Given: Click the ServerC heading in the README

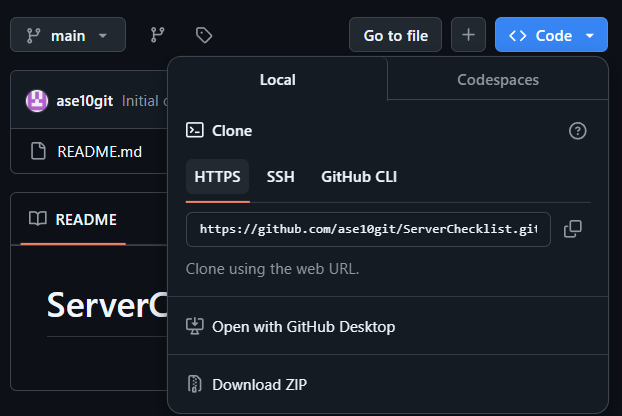Looking at the screenshot, I should coord(107,305).
